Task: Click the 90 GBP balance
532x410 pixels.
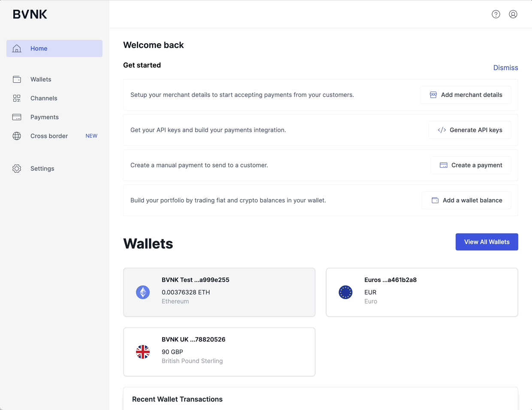Action: click(172, 352)
